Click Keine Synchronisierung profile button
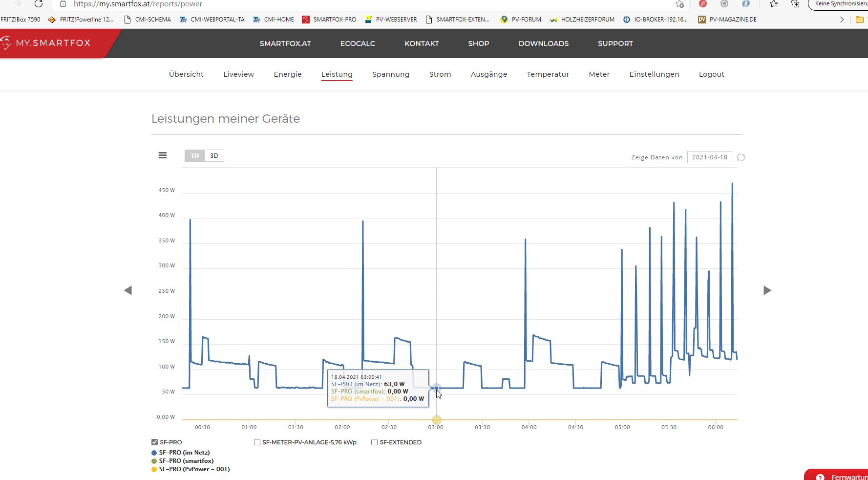This screenshot has height=480, width=868. tap(838, 4)
